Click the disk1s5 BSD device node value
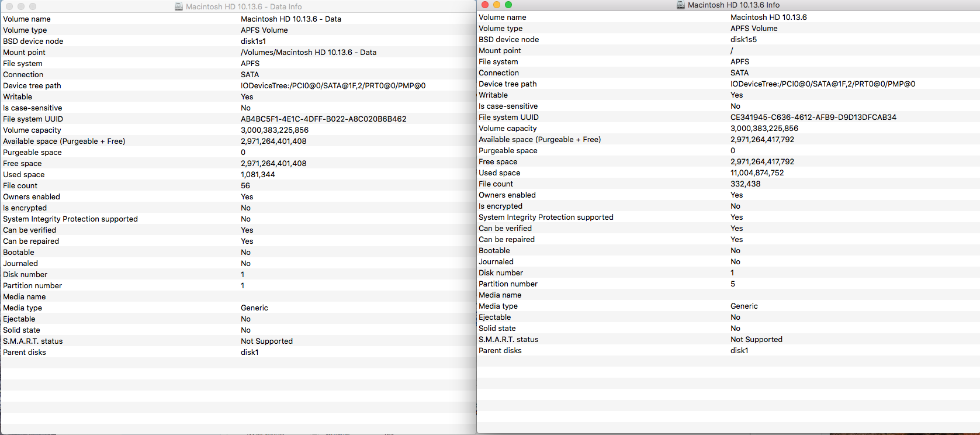 point(743,40)
